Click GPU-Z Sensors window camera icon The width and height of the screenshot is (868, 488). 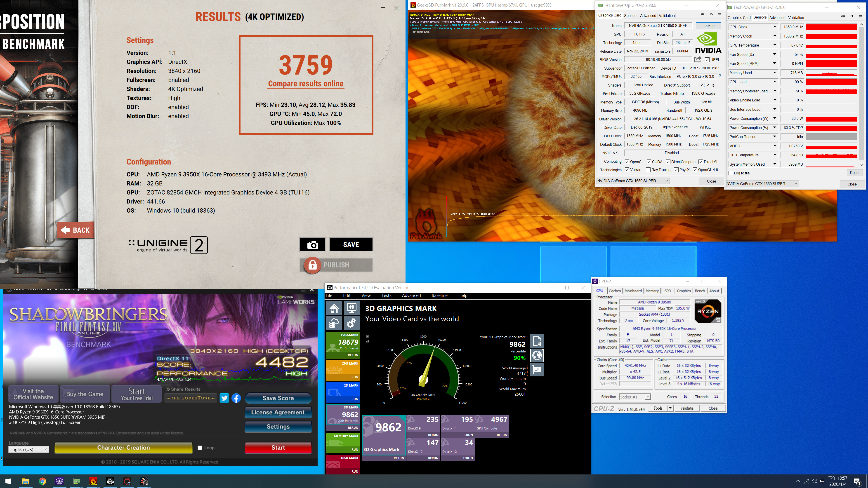[x=843, y=16]
